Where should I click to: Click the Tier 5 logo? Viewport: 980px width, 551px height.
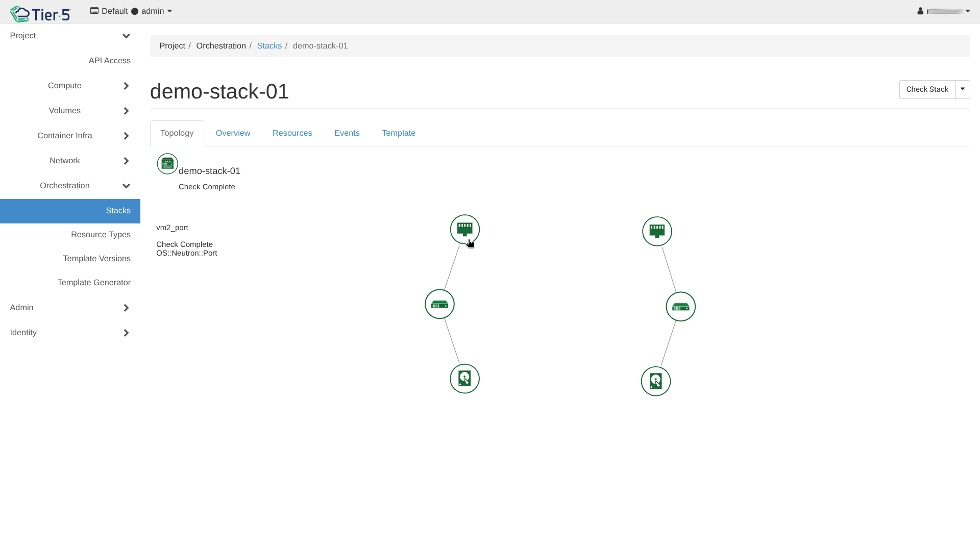pos(40,14)
